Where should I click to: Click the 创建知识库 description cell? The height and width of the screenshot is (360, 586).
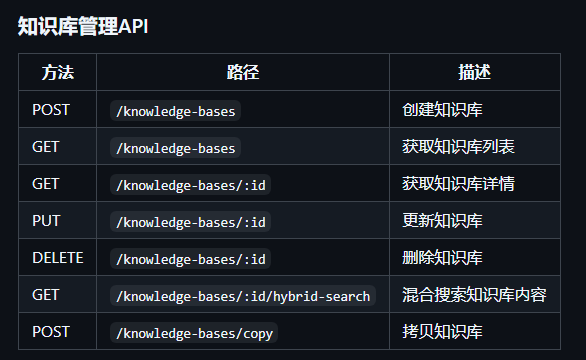tap(442, 110)
